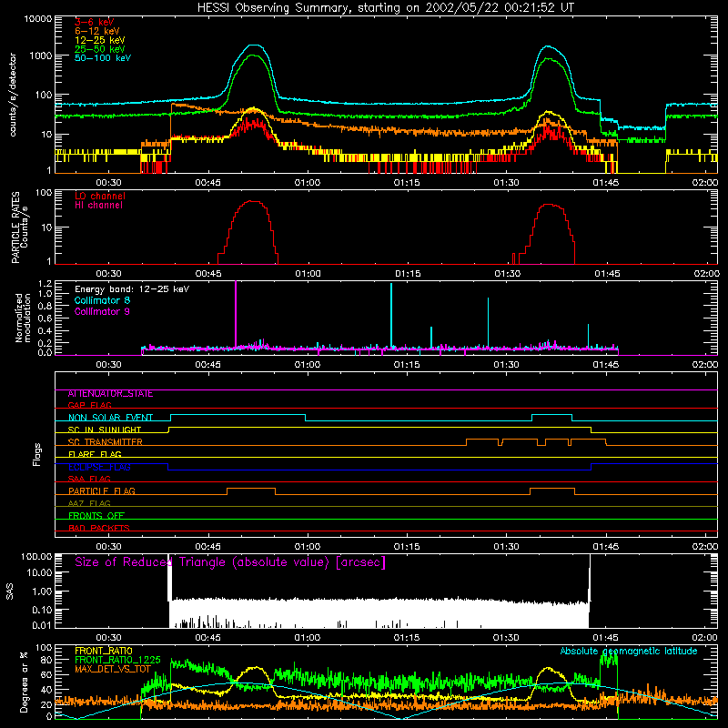Click the SC_TRANSMITTER flag label
Screen dimensions: 728x728
[106, 442]
